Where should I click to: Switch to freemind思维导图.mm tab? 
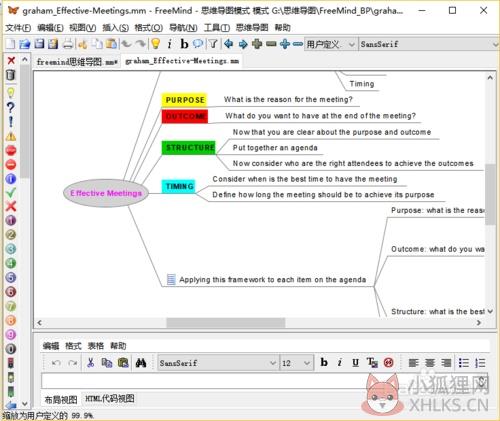click(x=77, y=62)
